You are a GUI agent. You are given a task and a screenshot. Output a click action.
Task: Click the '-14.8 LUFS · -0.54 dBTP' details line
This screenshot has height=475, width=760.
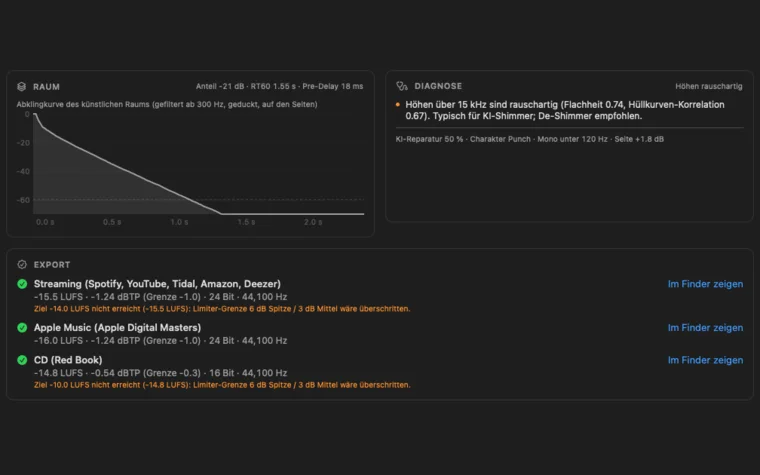(160, 373)
